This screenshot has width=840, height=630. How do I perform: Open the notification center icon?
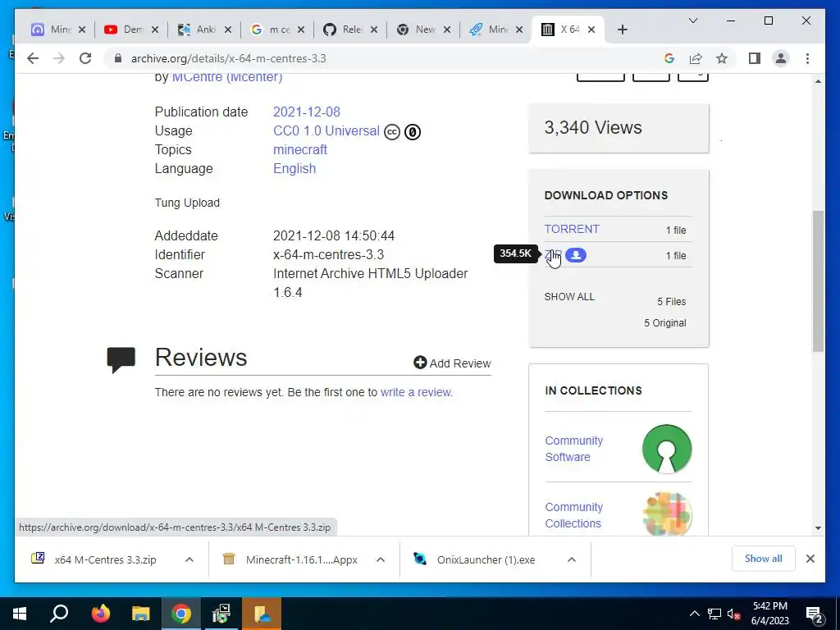(x=815, y=614)
